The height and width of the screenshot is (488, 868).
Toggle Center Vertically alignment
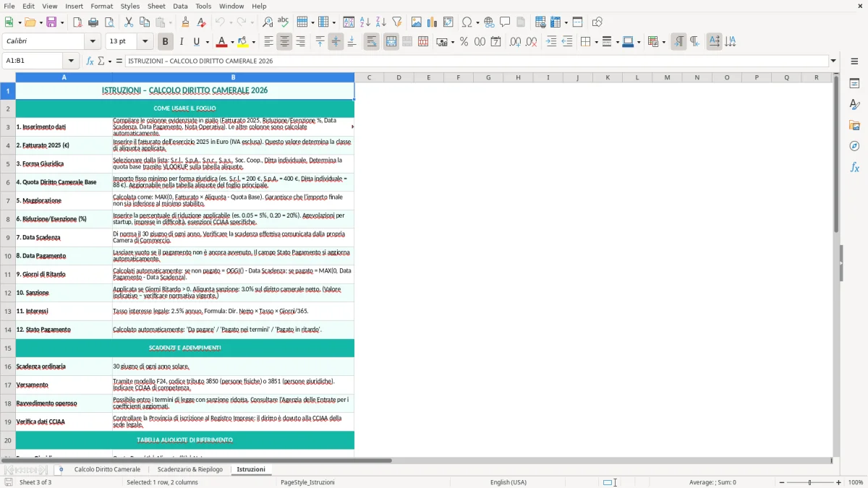tap(336, 42)
